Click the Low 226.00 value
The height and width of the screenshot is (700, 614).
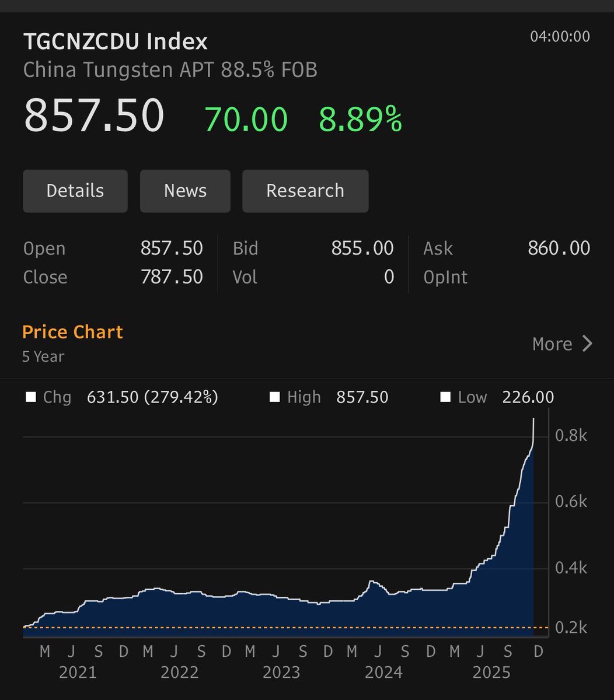[x=528, y=398]
